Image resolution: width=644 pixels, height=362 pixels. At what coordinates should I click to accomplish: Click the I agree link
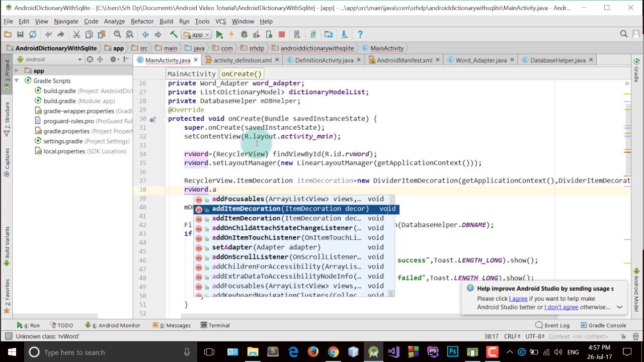[518, 299]
